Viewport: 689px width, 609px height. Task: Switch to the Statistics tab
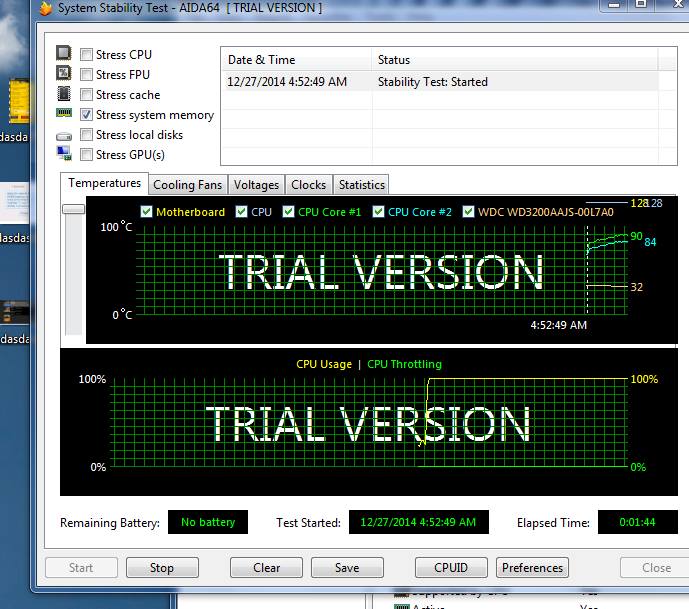362,185
